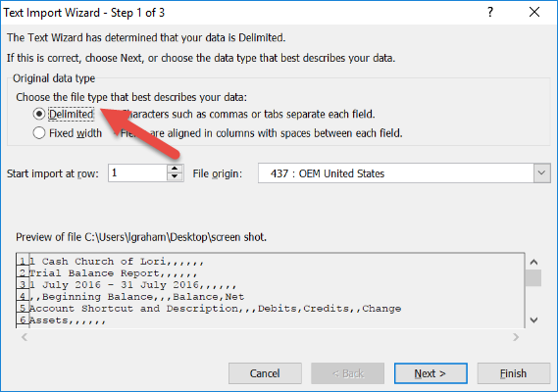Close the Text Import Wizard dialog
This screenshot has width=558, height=392.
click(x=534, y=13)
